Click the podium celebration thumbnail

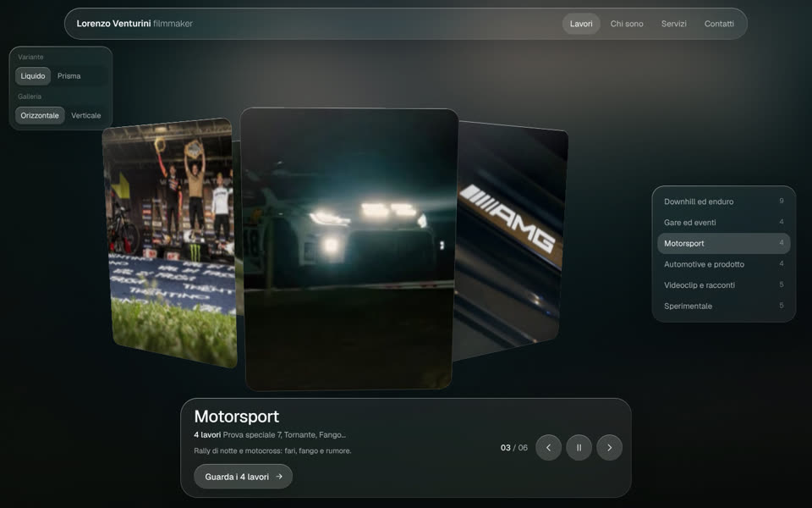(170, 243)
